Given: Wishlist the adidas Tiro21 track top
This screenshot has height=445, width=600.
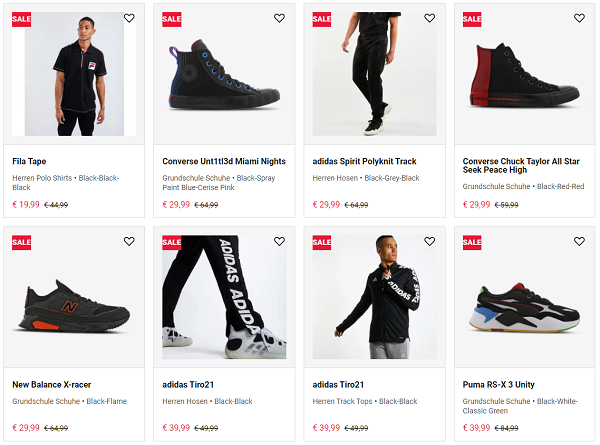Looking at the screenshot, I should [430, 242].
